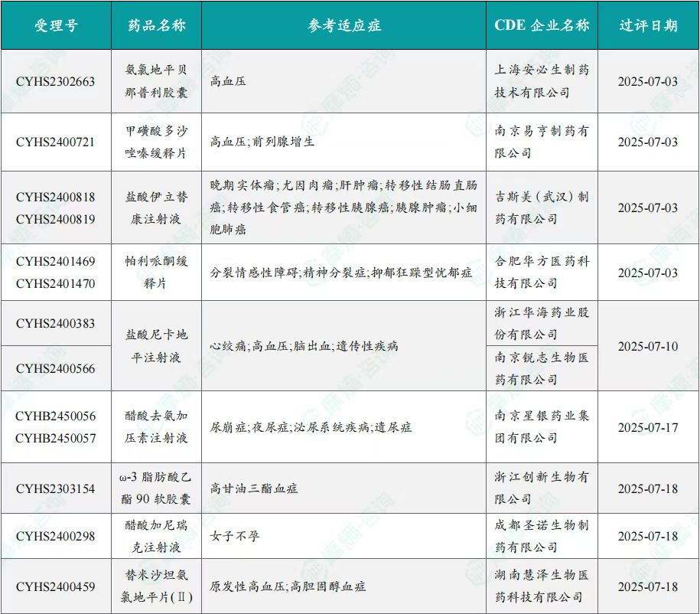Click date 2025-07-17
Image resolution: width=700 pixels, height=614 pixels.
coord(648,428)
